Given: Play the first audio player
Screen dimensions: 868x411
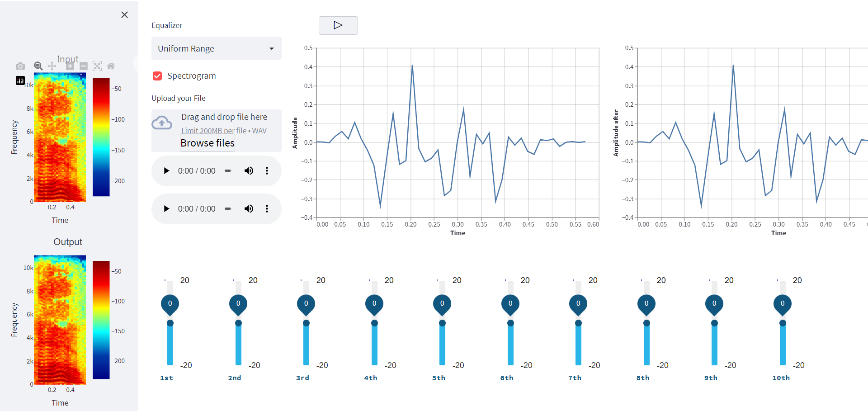Looking at the screenshot, I should 166,170.
